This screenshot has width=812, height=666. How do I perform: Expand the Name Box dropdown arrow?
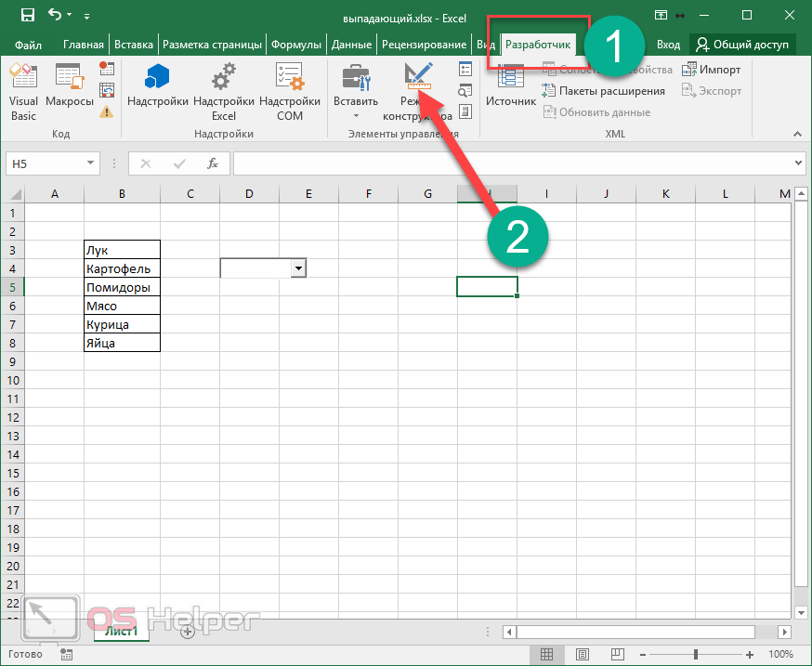point(90,163)
